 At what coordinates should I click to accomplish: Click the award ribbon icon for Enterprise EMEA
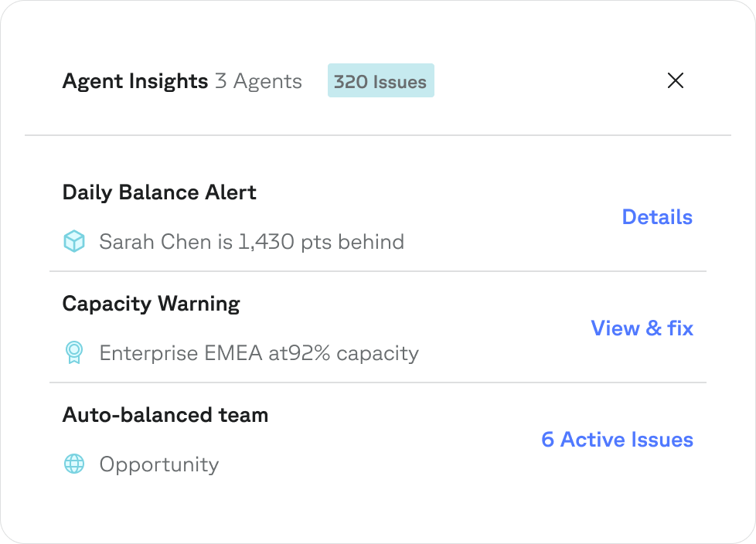(x=73, y=353)
